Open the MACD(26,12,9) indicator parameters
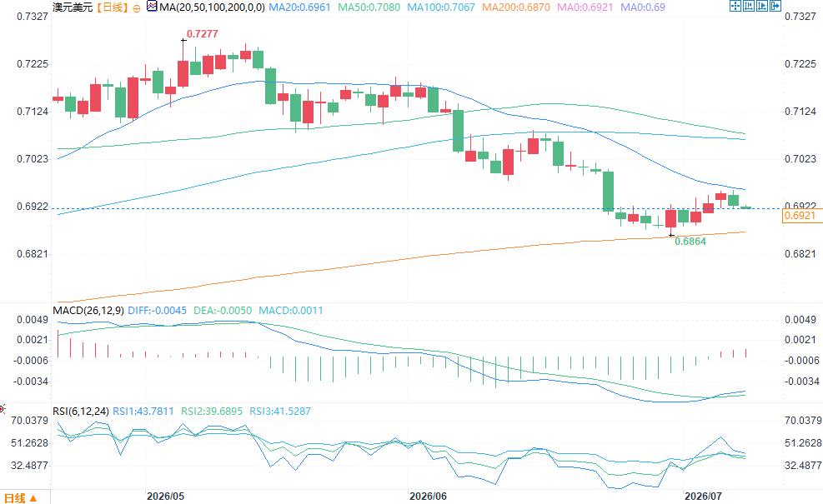The width and height of the screenshot is (823, 504). point(88,311)
